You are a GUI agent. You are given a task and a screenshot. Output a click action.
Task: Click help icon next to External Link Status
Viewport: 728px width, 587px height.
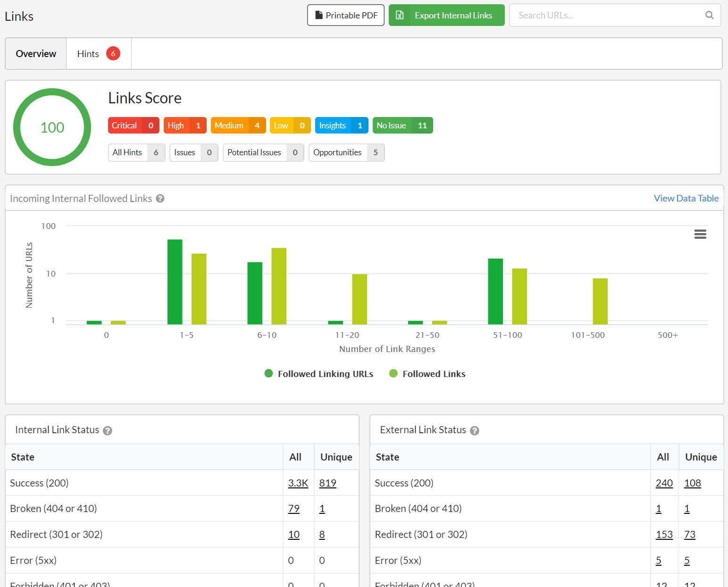pyautogui.click(x=474, y=430)
